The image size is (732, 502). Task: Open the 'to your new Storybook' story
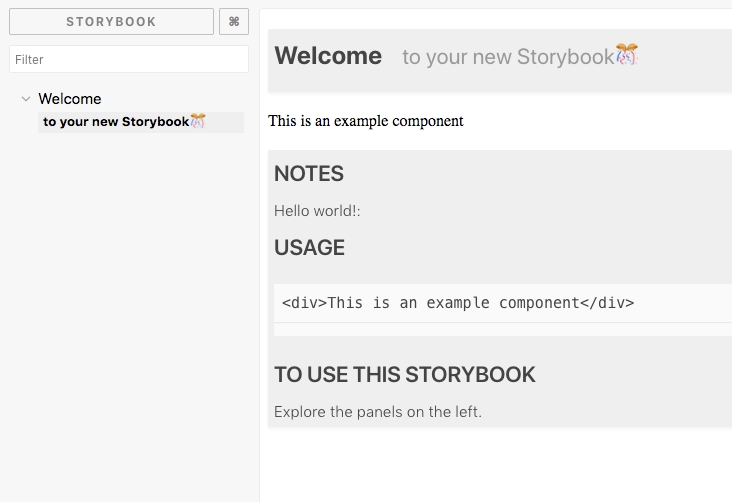(x=115, y=122)
